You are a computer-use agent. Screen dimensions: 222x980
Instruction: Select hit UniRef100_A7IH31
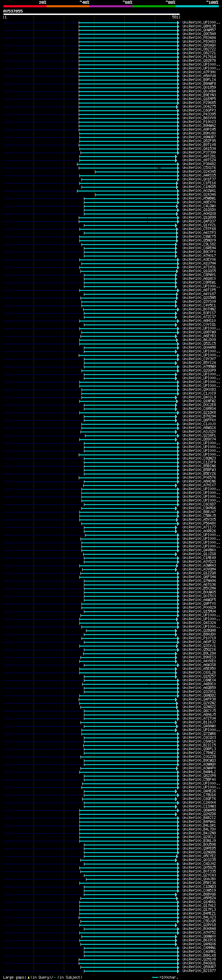[x=199, y=267]
